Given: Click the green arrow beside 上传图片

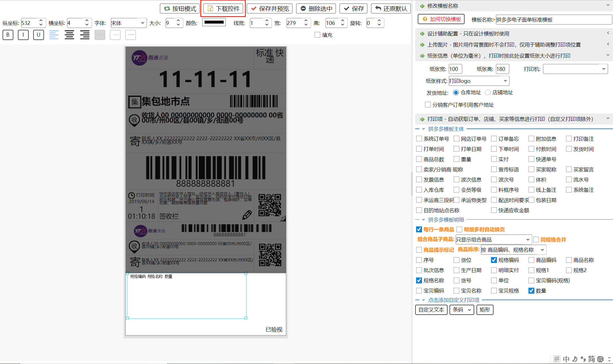Looking at the screenshot, I should coord(422,45).
